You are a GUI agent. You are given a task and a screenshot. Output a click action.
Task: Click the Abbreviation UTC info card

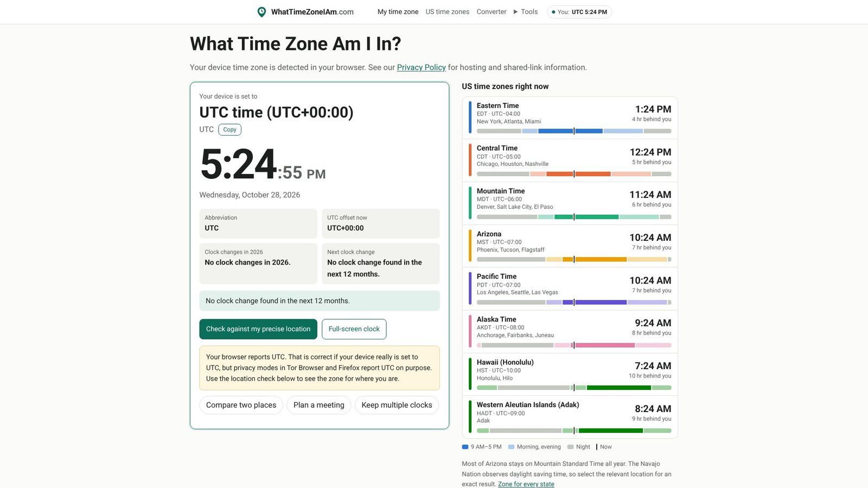tap(258, 223)
